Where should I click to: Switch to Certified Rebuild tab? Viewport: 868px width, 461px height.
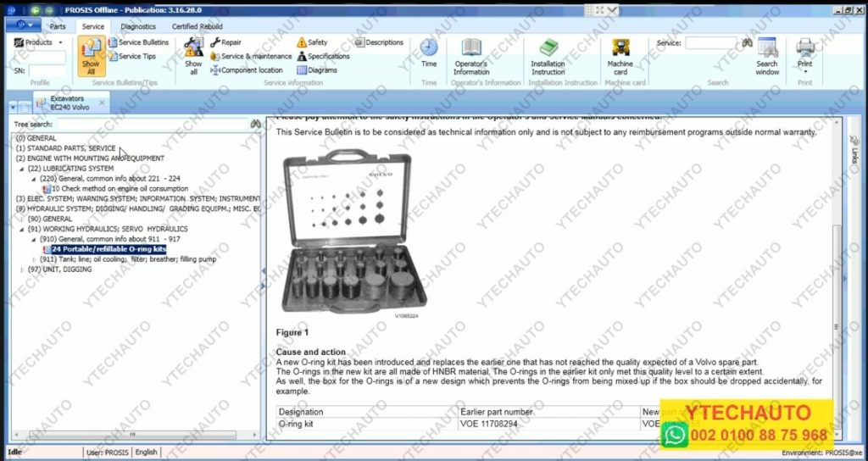197,26
